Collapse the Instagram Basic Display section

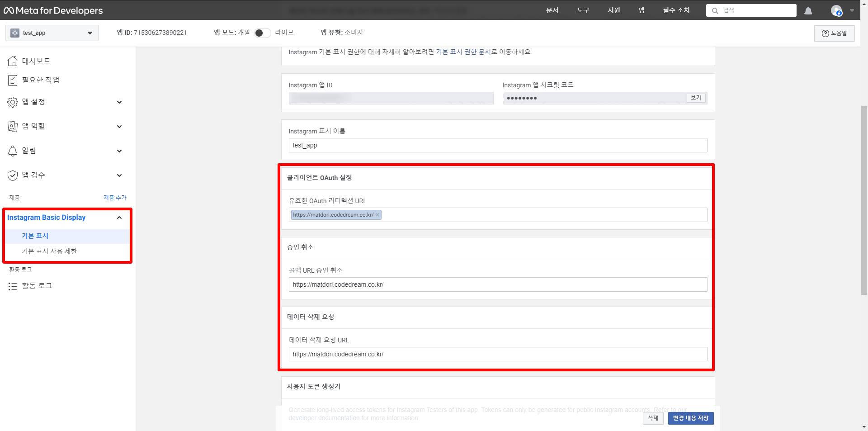click(119, 218)
